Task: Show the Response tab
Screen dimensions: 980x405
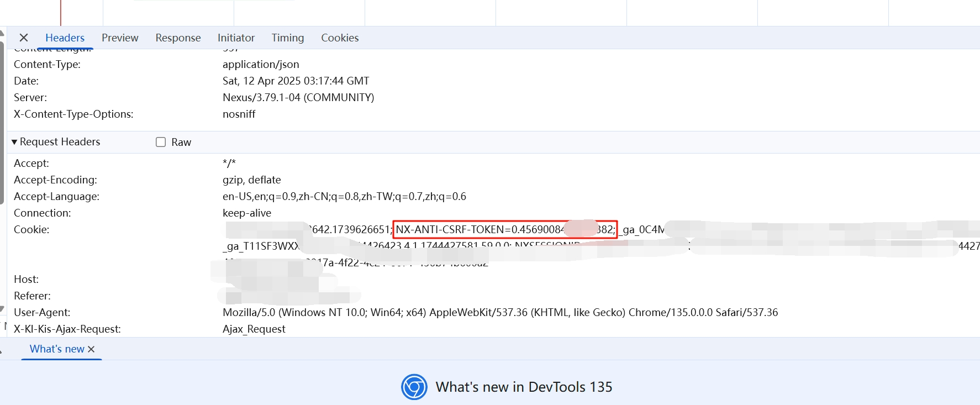Action: [x=178, y=38]
